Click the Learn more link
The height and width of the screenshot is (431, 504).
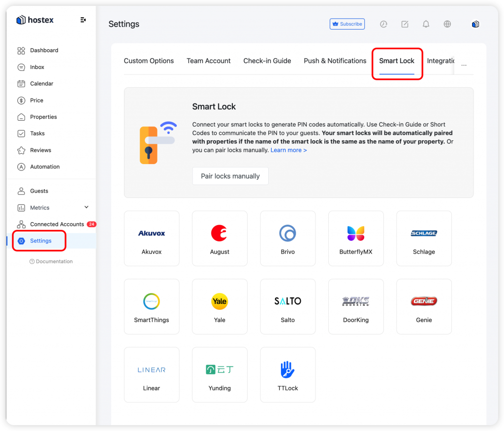click(x=288, y=150)
